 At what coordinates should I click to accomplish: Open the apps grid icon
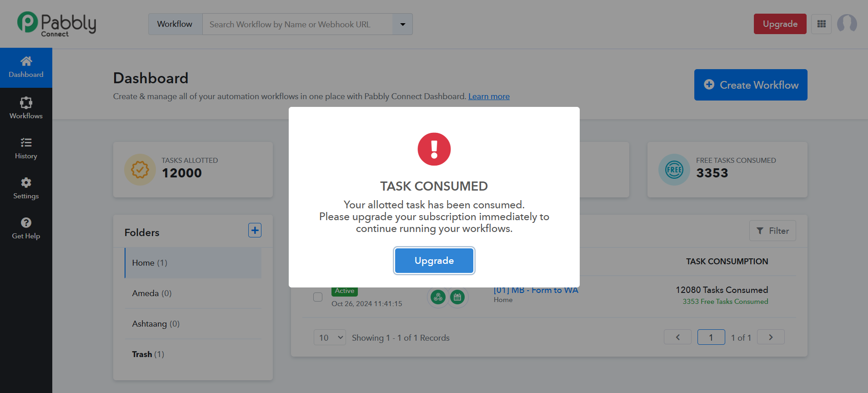821,24
